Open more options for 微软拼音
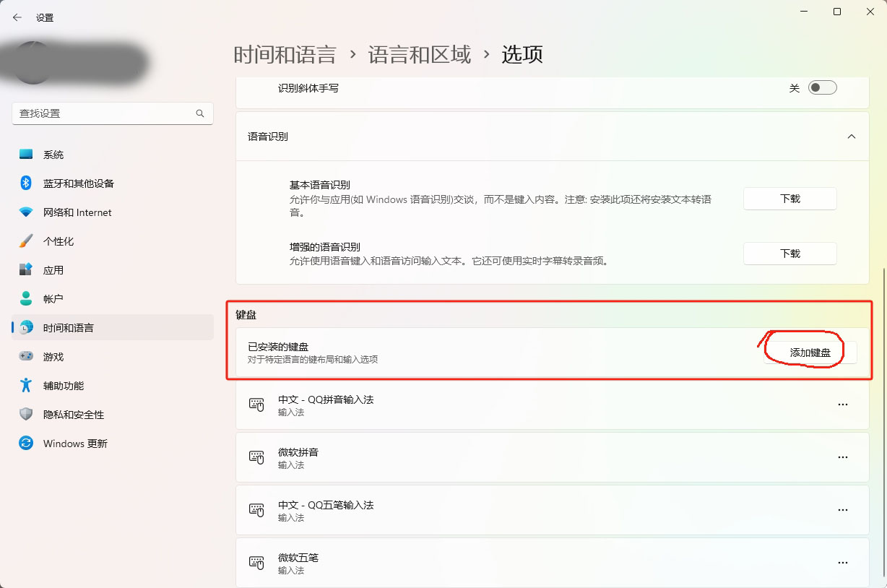The height and width of the screenshot is (588, 887). [842, 458]
